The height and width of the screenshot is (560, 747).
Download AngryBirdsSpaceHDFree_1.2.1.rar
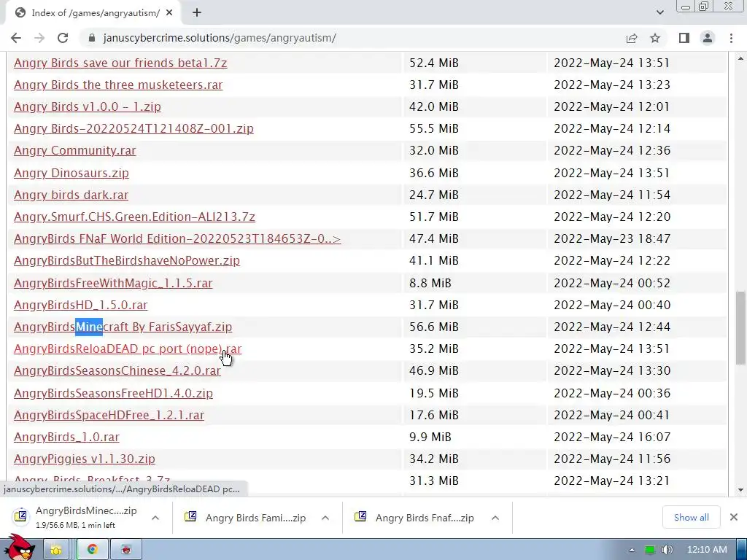pyautogui.click(x=109, y=415)
